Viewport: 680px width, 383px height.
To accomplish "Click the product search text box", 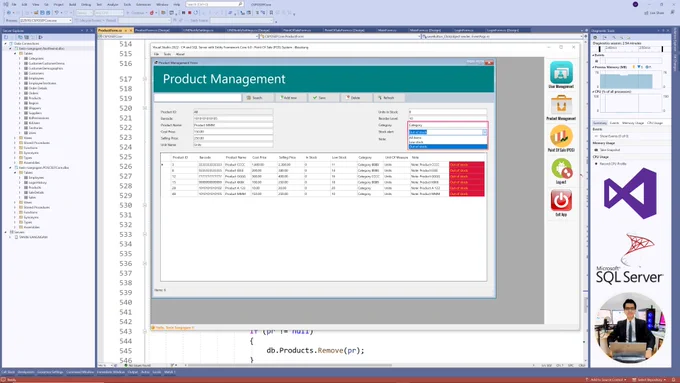I will click(198, 98).
